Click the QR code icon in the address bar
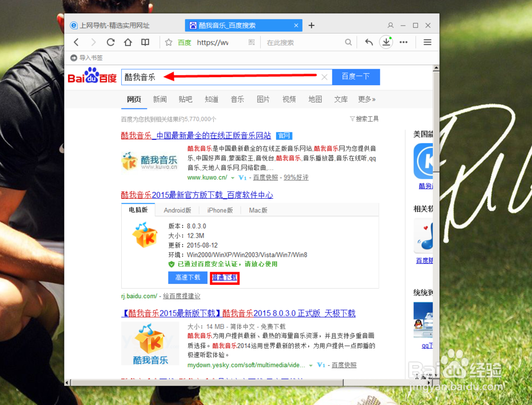Image resolution: width=532 pixels, height=405 pixels. 252,42
